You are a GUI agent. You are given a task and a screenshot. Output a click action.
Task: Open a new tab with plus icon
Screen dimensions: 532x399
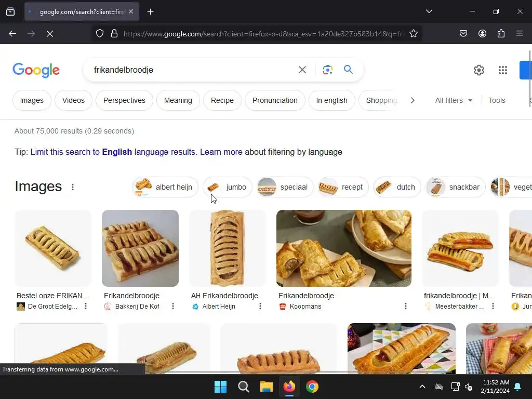pos(150,12)
